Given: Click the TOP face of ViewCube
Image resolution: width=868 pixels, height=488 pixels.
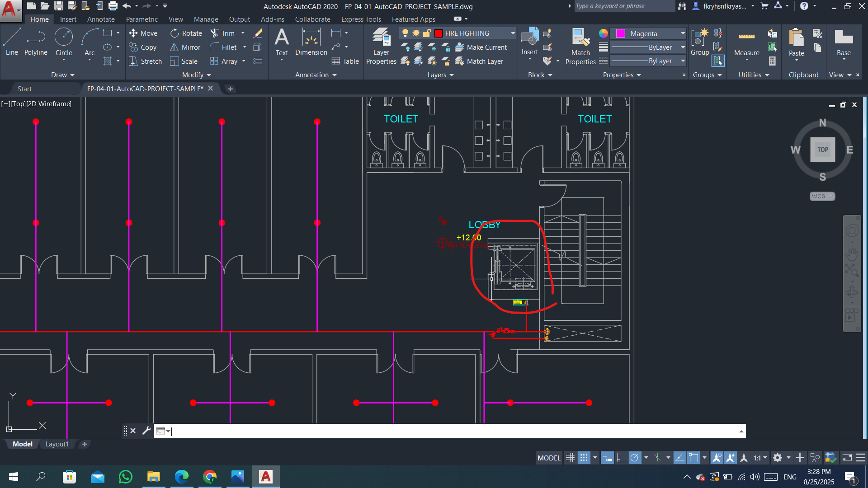Looking at the screenshot, I should pos(822,150).
